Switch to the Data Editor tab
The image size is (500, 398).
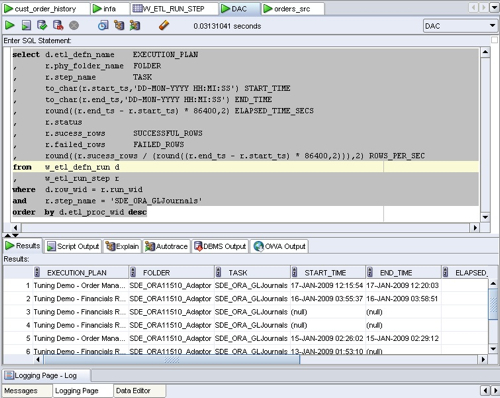[139, 390]
